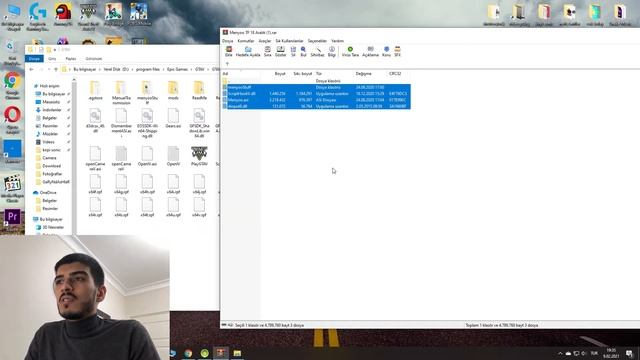The image size is (640, 360).
Task: Select the Gears.asi file in File Explorer
Action: point(173,118)
